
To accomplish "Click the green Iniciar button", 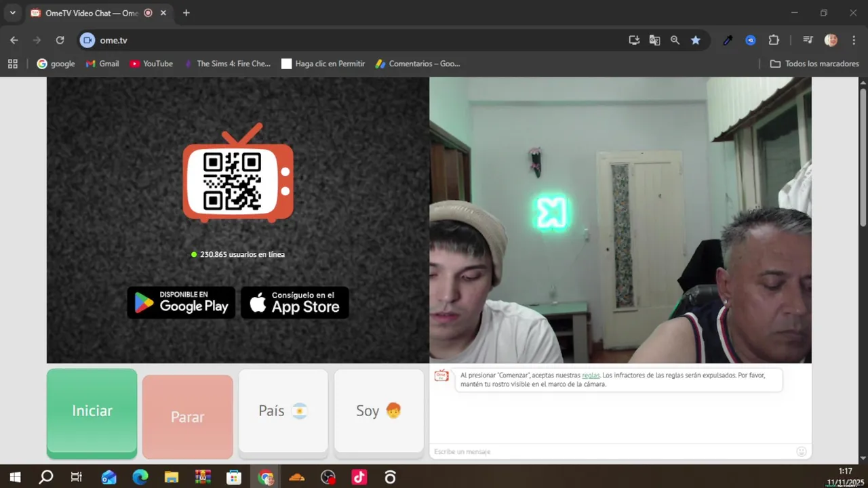I will coord(92,411).
